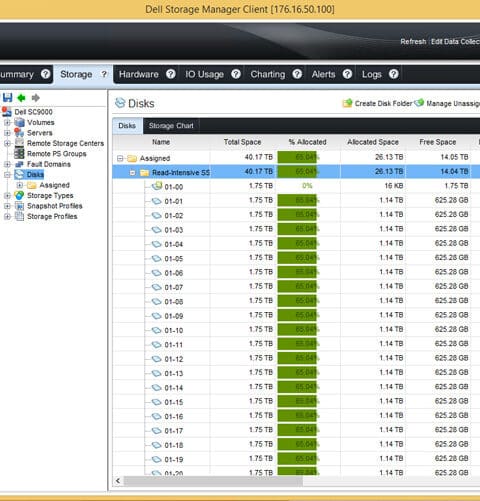
Task: Click the Volumes icon in tree
Action: (x=19, y=122)
